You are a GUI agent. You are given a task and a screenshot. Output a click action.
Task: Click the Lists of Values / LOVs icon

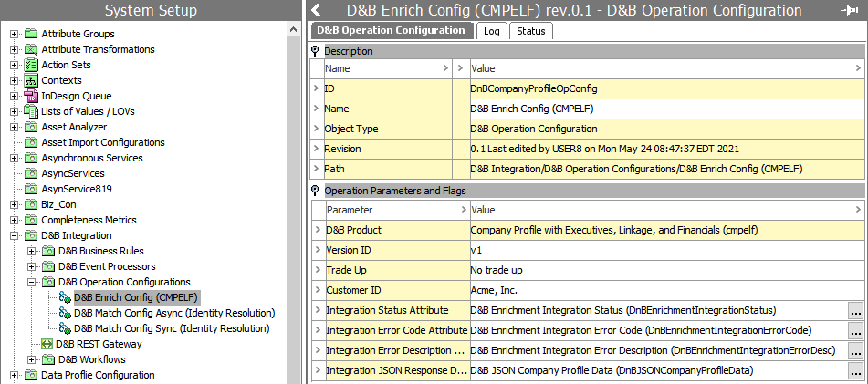coord(31,111)
